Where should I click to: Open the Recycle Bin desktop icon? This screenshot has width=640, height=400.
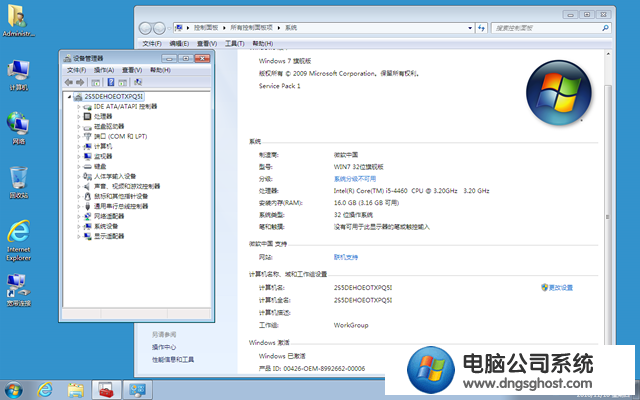[x=18, y=182]
